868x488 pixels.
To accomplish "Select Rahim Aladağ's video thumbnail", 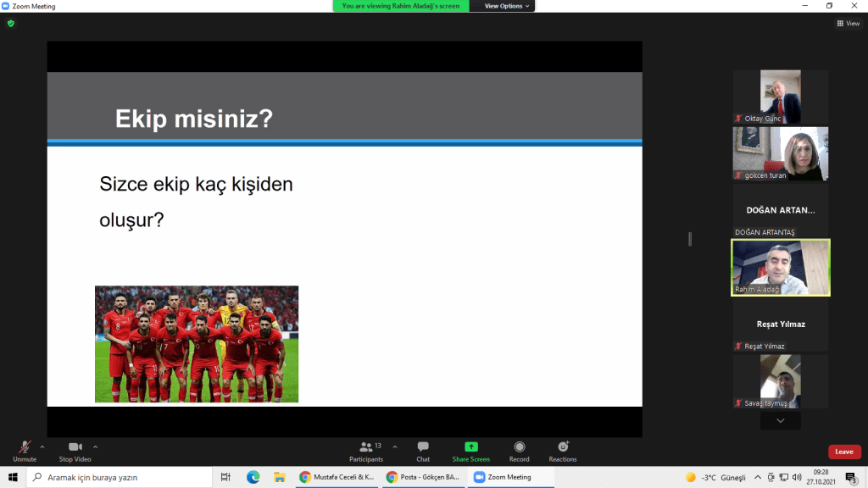I will point(781,268).
